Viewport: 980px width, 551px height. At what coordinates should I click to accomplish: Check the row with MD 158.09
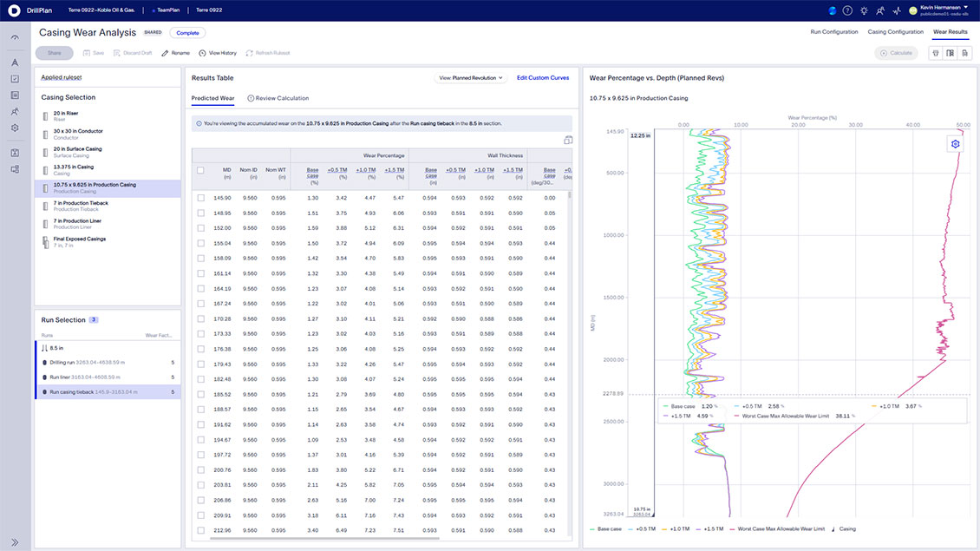click(x=200, y=259)
